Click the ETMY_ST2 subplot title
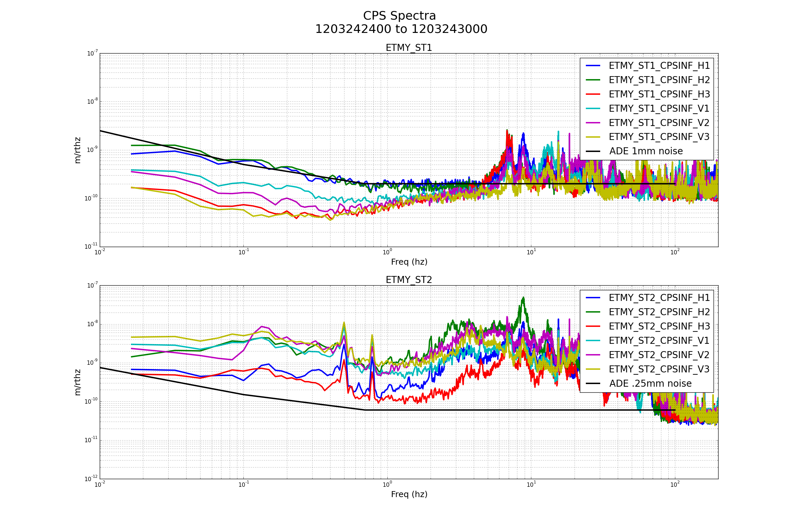The image size is (798, 532). [x=409, y=280]
